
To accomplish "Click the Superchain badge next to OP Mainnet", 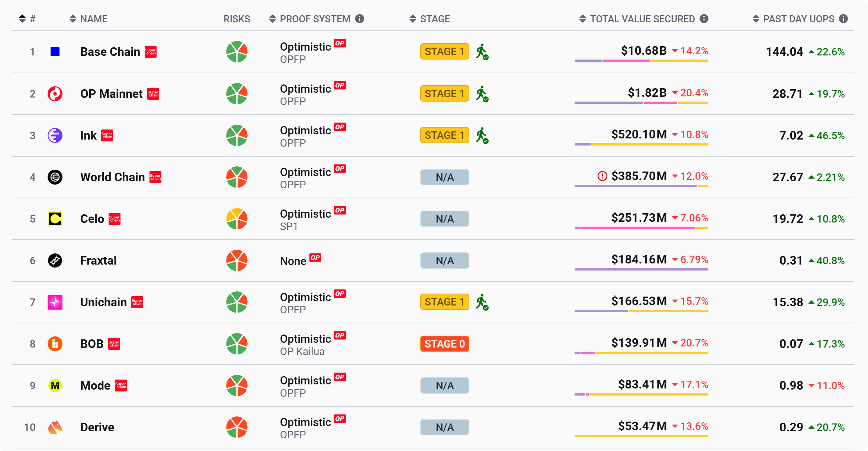I will (x=153, y=94).
